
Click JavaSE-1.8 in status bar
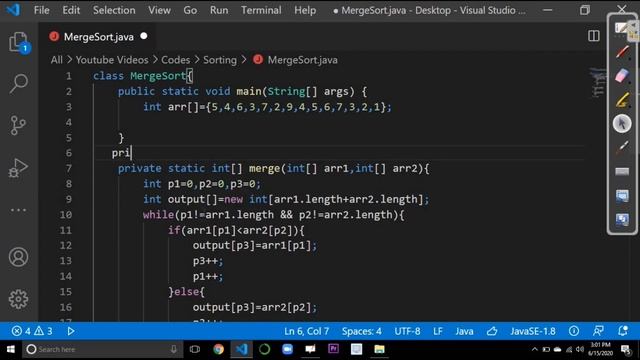click(x=533, y=331)
